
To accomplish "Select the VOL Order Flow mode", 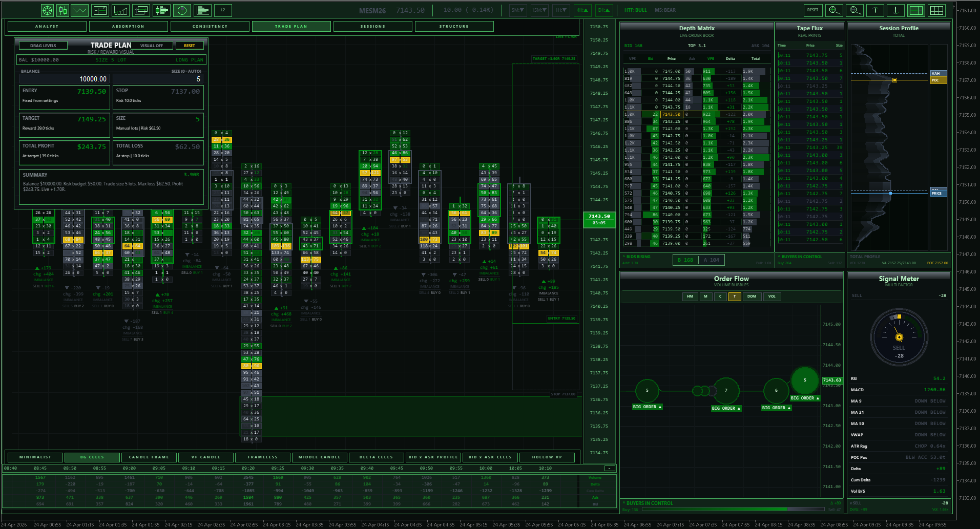I will 772,297.
